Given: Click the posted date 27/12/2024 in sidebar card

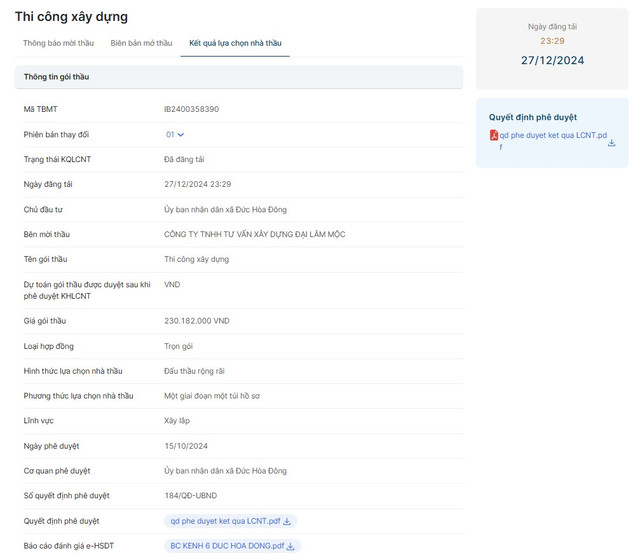Looking at the screenshot, I should pyautogui.click(x=552, y=60).
